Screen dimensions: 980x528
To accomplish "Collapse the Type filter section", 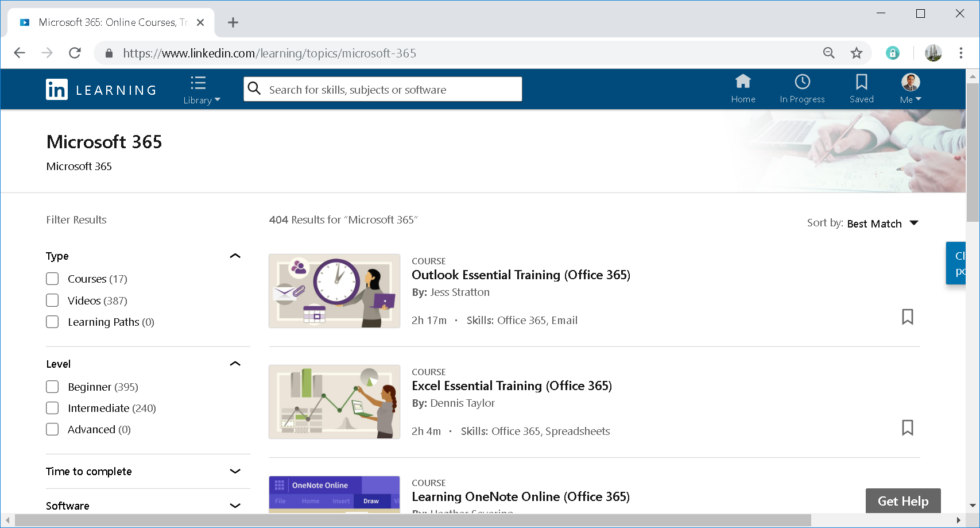I will (235, 255).
